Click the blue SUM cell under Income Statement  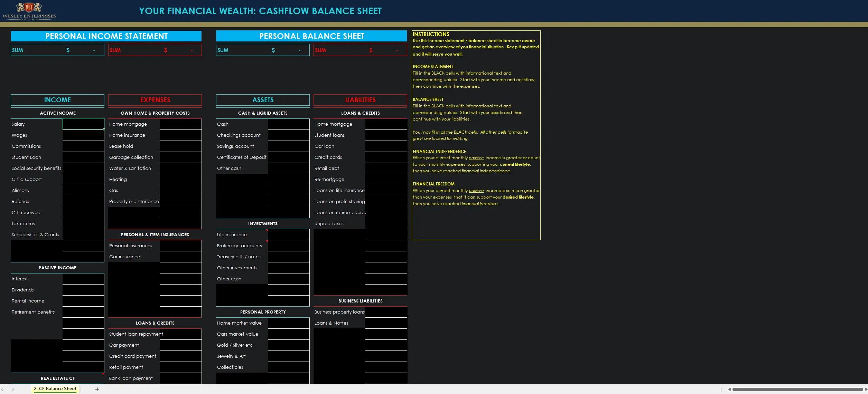pyautogui.click(x=57, y=50)
